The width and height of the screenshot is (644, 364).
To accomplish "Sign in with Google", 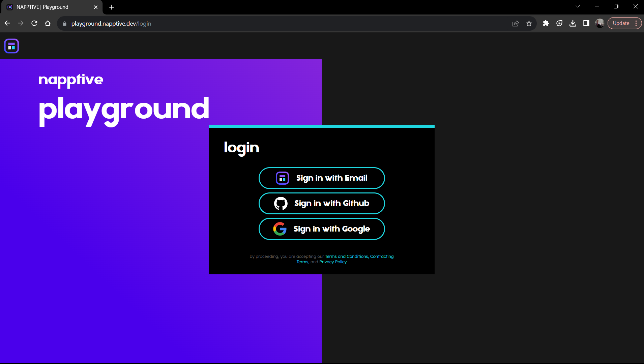I will tap(322, 229).
